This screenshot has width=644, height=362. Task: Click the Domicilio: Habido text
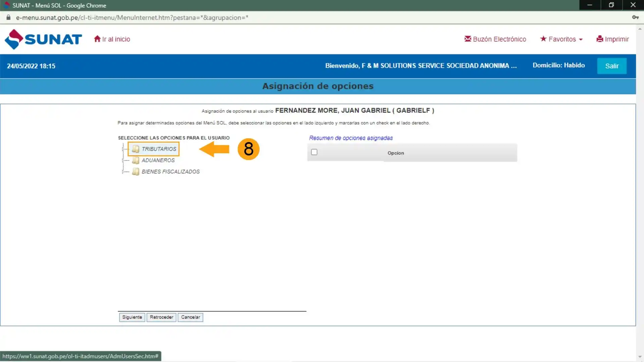558,65
